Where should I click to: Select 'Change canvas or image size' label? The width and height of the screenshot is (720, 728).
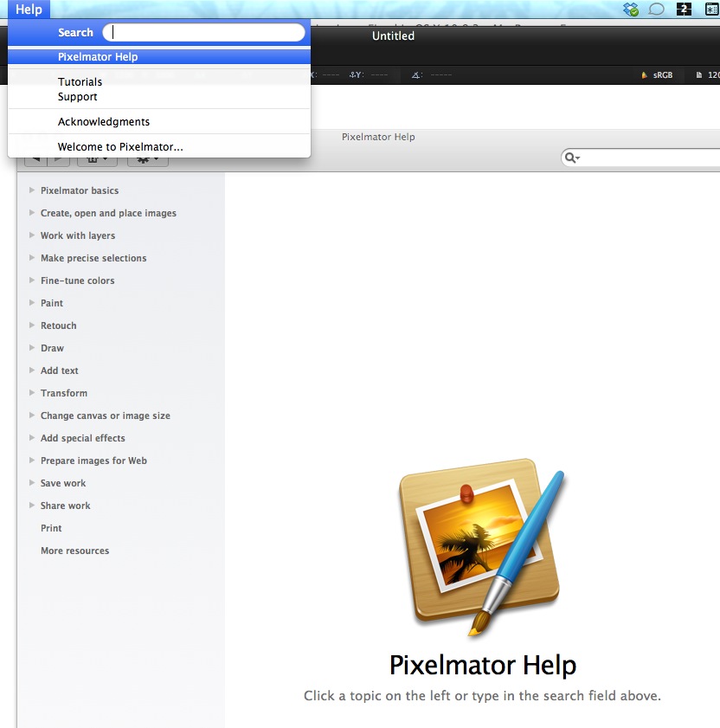(106, 416)
